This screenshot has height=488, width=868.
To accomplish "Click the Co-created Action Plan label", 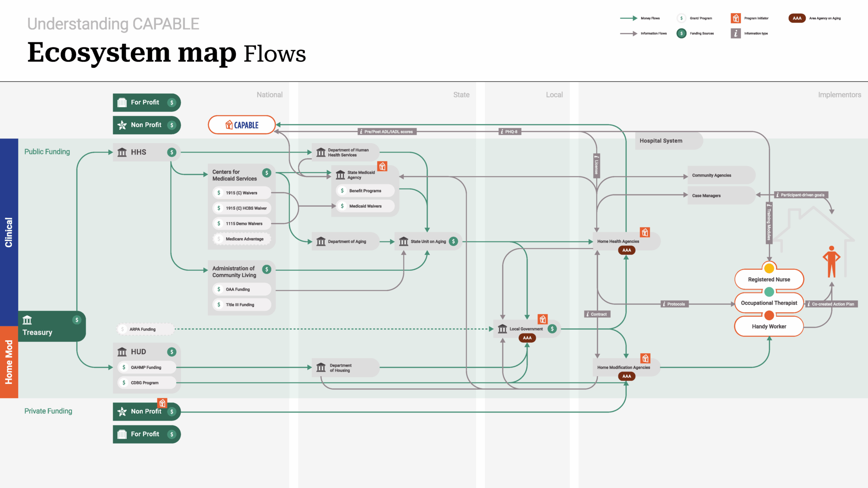I will click(x=832, y=304).
